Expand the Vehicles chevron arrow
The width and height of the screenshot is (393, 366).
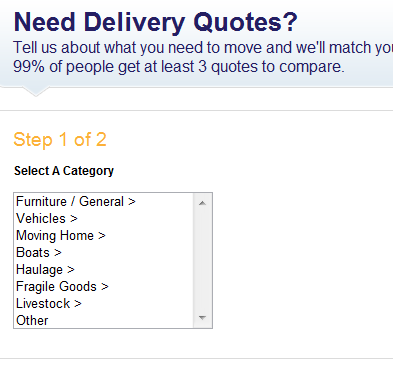74,219
